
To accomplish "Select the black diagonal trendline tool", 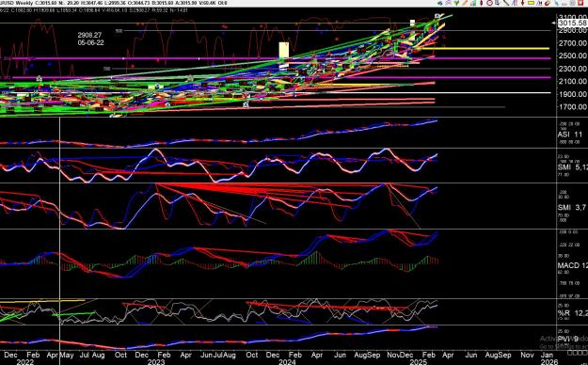I will coord(506,3).
